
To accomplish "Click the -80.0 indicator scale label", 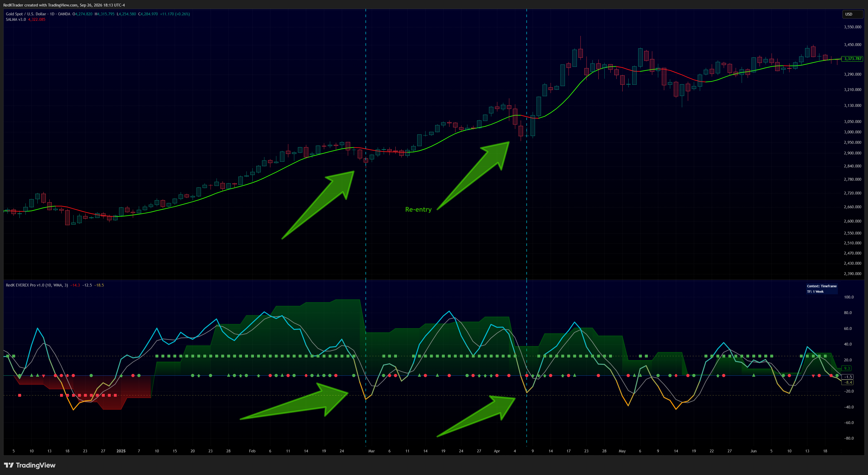I will point(848,439).
